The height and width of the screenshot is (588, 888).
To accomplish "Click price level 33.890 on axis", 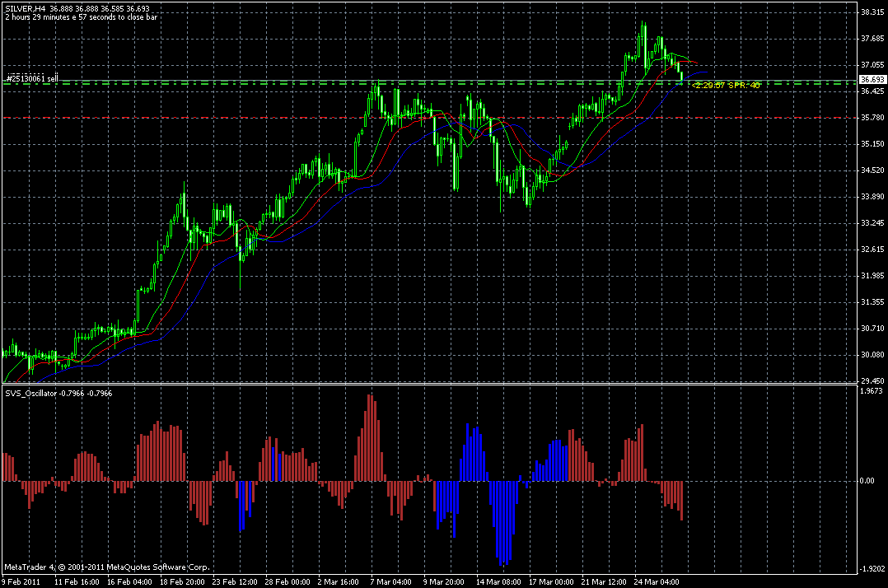I will (x=872, y=196).
